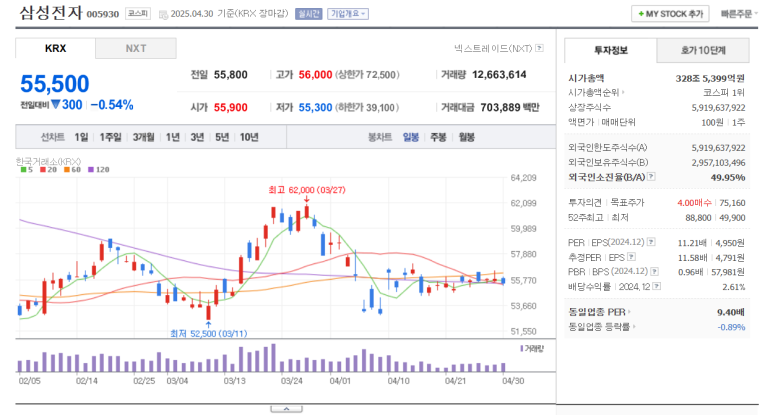Click the 52주최고 value 88,800
The height and width of the screenshot is (415, 773).
698,217
